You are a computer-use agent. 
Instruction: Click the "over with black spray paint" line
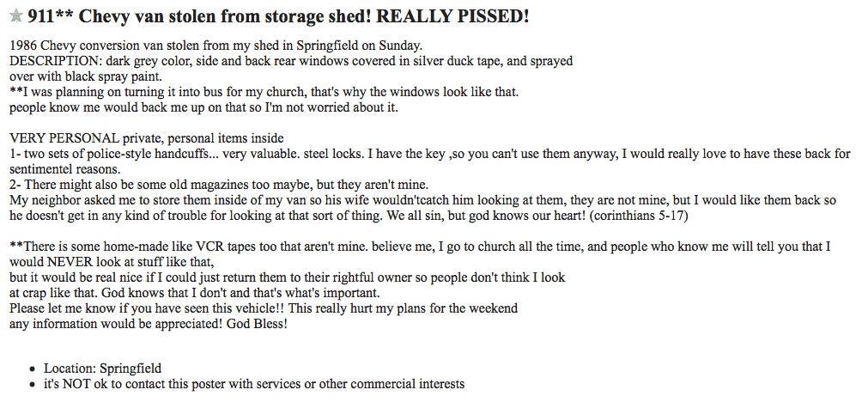pos(86,76)
